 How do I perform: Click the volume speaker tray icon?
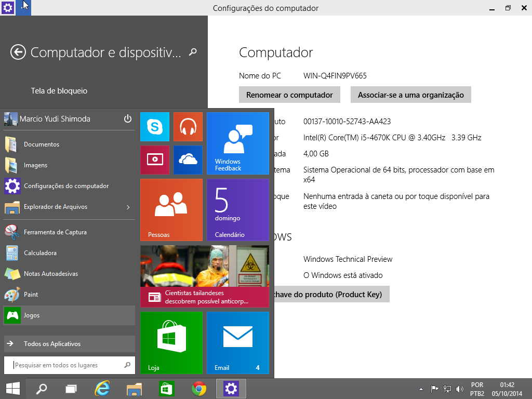click(x=460, y=389)
